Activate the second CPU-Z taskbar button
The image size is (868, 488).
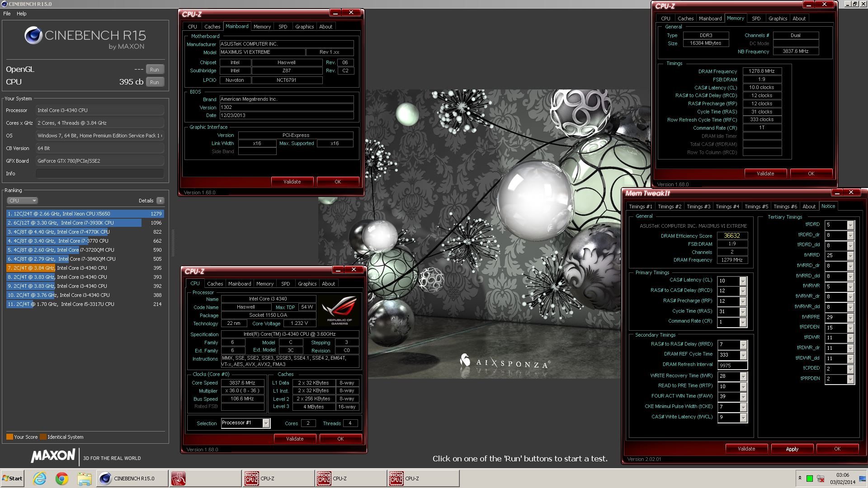pyautogui.click(x=351, y=479)
